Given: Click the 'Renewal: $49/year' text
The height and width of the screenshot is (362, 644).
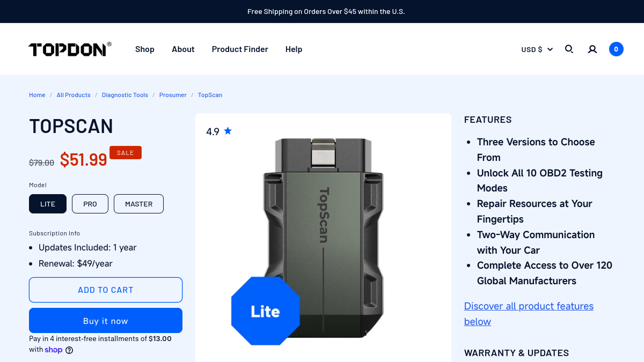Looking at the screenshot, I should (76, 264).
